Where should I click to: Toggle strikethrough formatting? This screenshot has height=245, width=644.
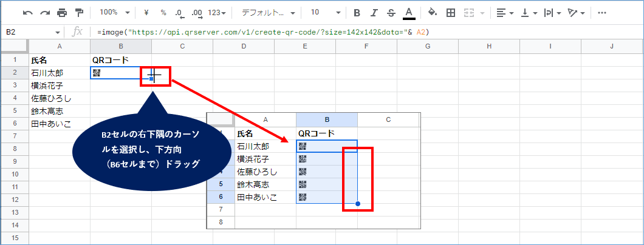click(x=391, y=13)
